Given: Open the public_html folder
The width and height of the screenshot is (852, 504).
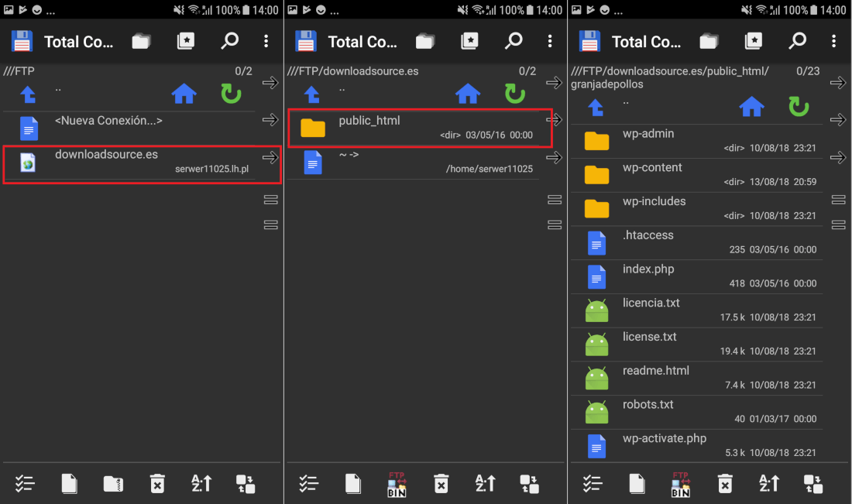Looking at the screenshot, I should click(414, 129).
